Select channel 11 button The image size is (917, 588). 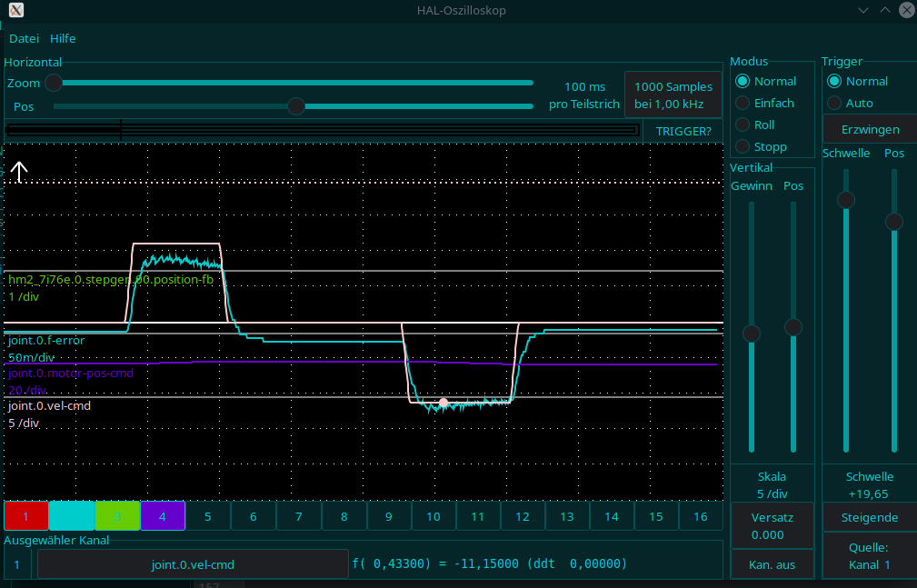[x=478, y=516]
